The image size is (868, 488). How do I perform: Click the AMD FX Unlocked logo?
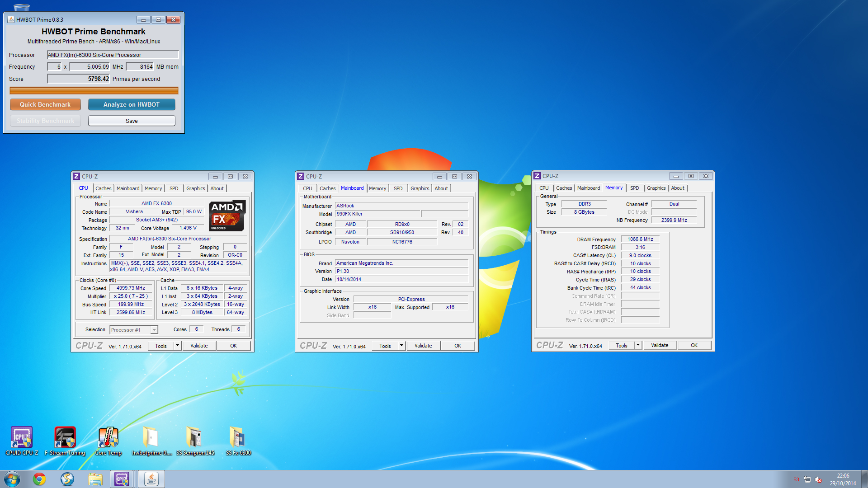point(227,216)
